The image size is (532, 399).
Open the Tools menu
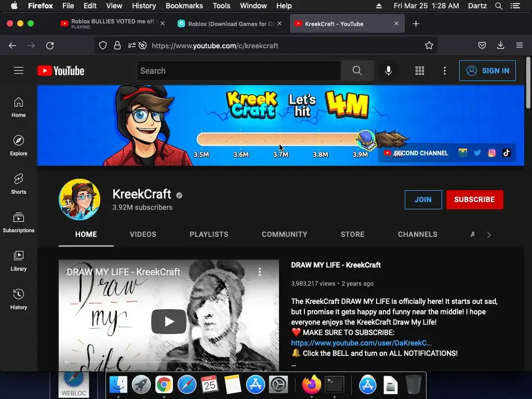pos(221,6)
